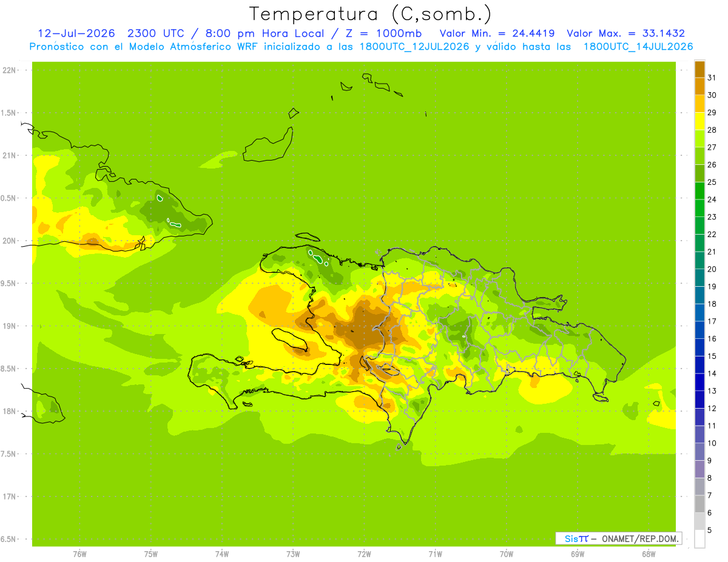Click the white swatch below legend value 5

tap(699, 539)
